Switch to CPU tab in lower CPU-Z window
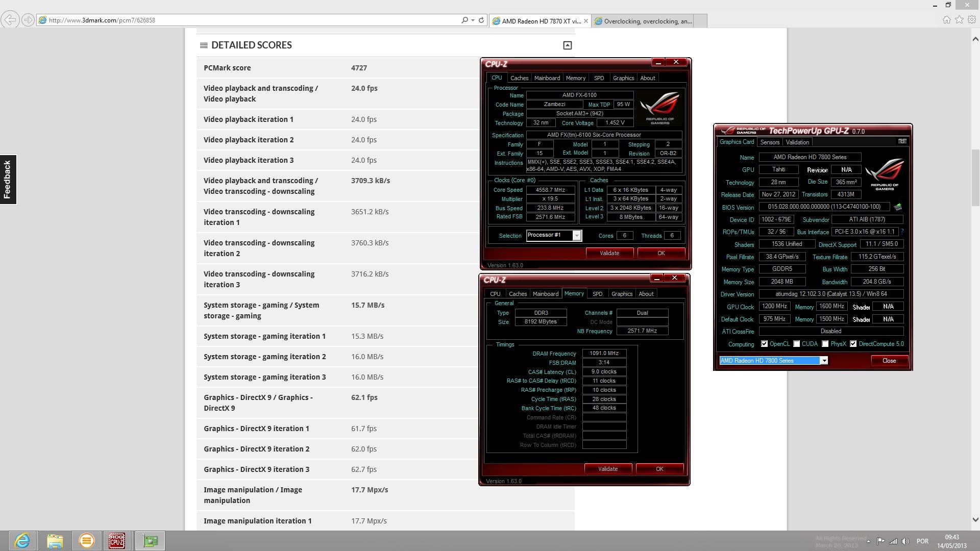The width and height of the screenshot is (980, 551). pyautogui.click(x=495, y=294)
